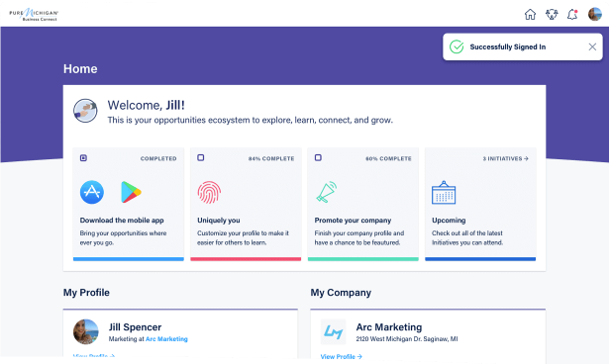Click the megaphone Promote your company icon

click(327, 192)
